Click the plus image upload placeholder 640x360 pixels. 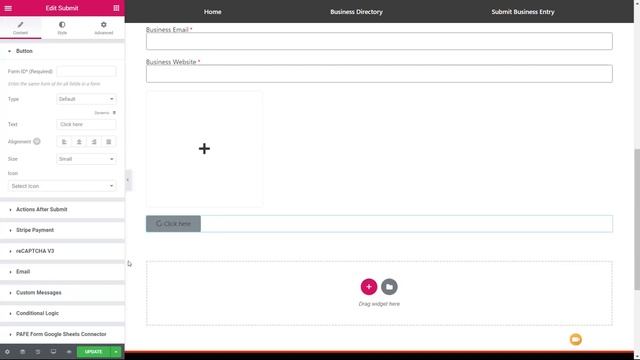point(204,149)
